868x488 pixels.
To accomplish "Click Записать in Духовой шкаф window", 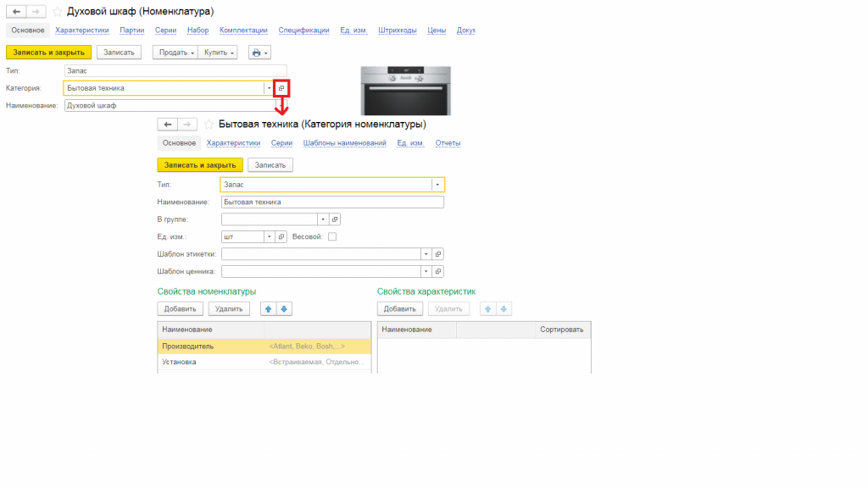I will pos(119,53).
